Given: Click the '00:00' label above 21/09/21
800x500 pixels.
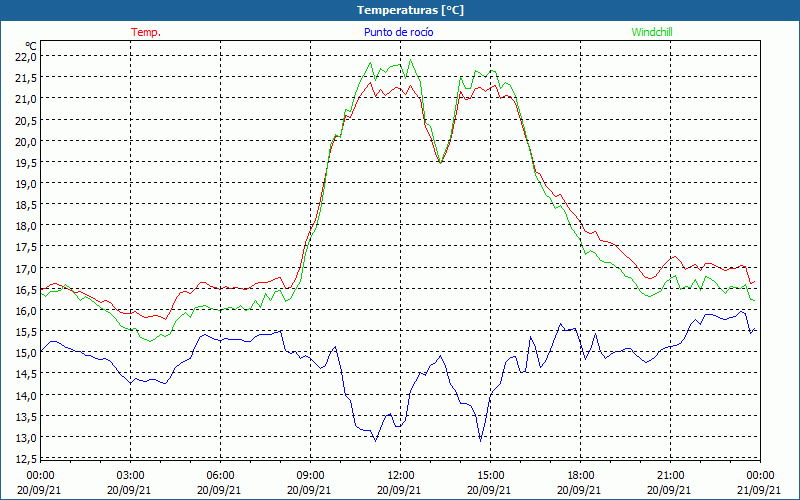Looking at the screenshot, I should pos(760,476).
